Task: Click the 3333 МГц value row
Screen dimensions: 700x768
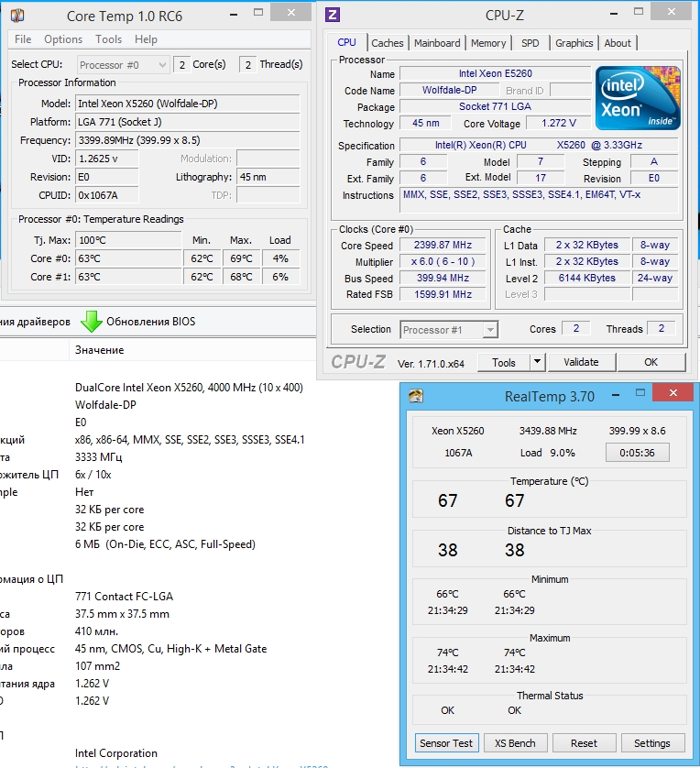Action: point(98,457)
